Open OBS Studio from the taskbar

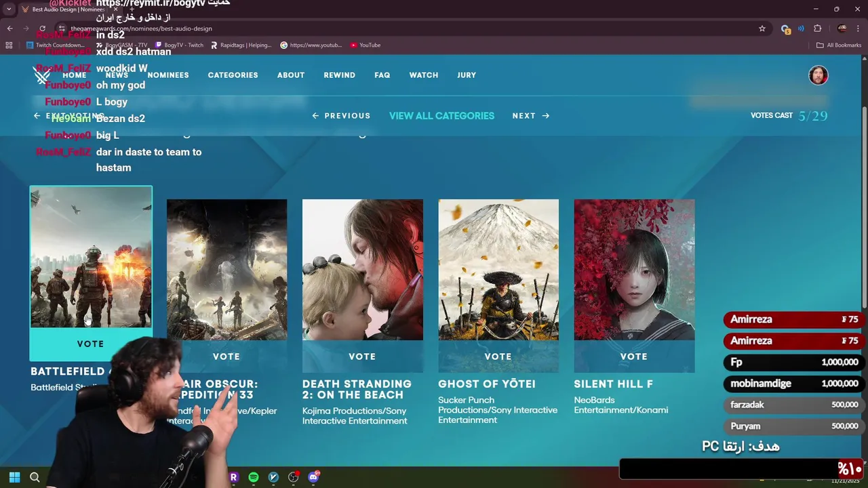pyautogui.click(x=293, y=477)
